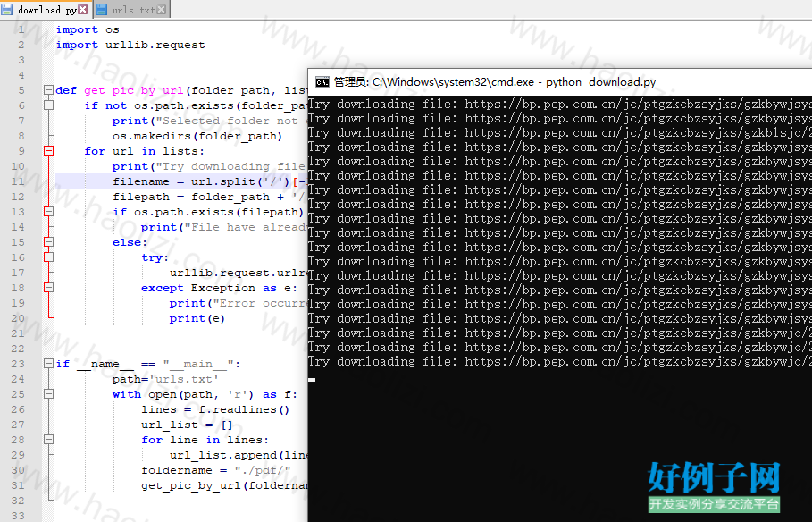The height and width of the screenshot is (522, 812).
Task: Click "path='urls.txt'" on line 24
Action: tap(165, 380)
